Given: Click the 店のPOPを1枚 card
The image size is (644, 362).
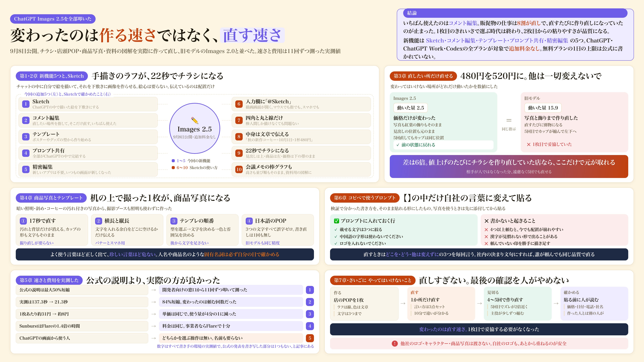Looking at the screenshot, I should click(x=364, y=304).
